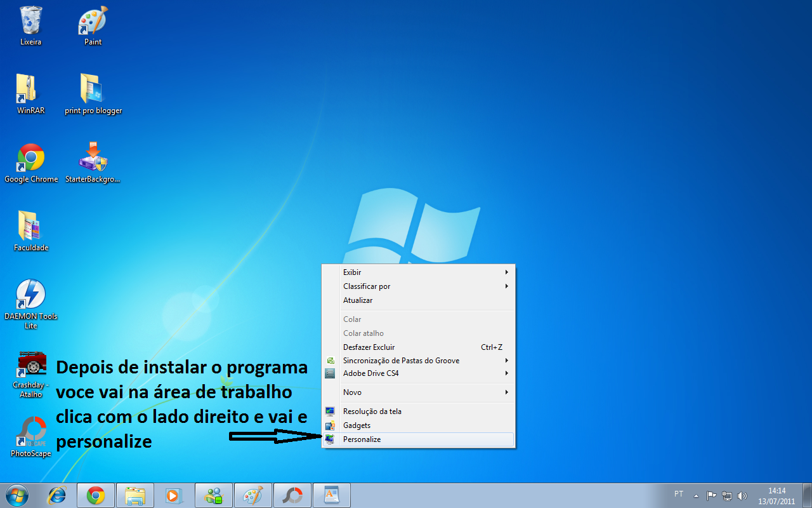The height and width of the screenshot is (508, 812).
Task: Switch to Chrome in the taskbar
Action: [96, 495]
